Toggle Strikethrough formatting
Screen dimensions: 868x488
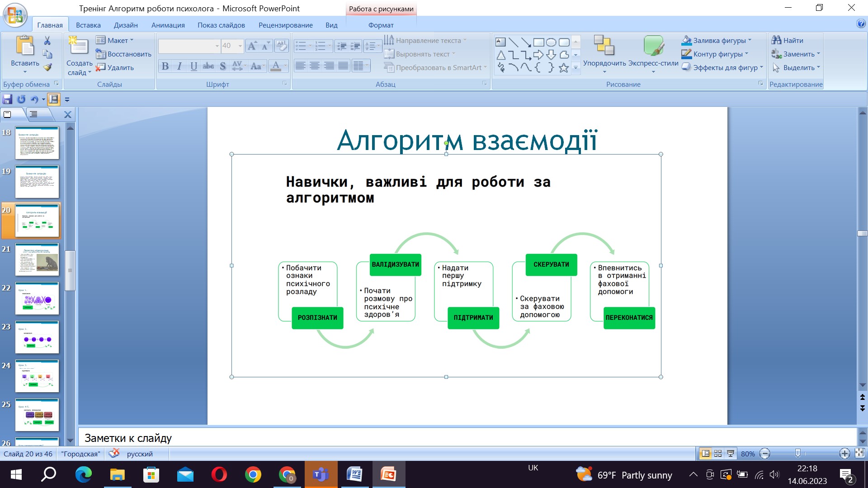(208, 66)
